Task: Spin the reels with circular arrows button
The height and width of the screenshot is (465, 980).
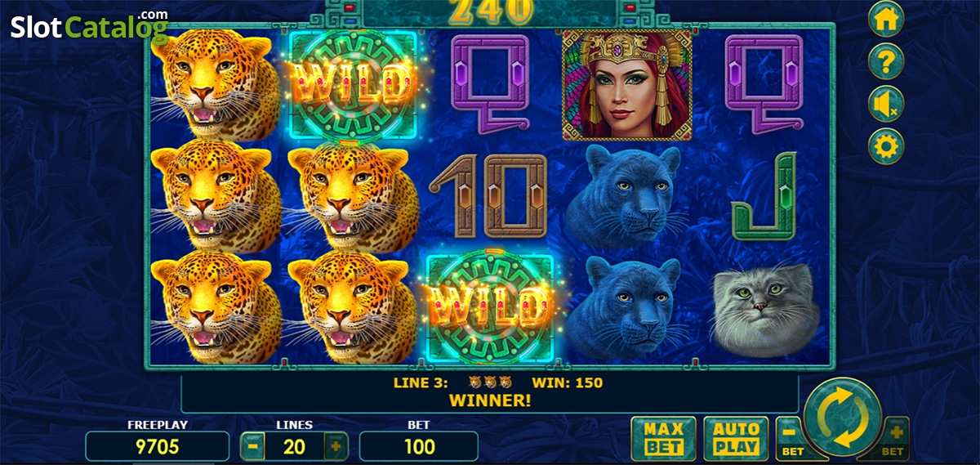Action: pyautogui.click(x=843, y=418)
